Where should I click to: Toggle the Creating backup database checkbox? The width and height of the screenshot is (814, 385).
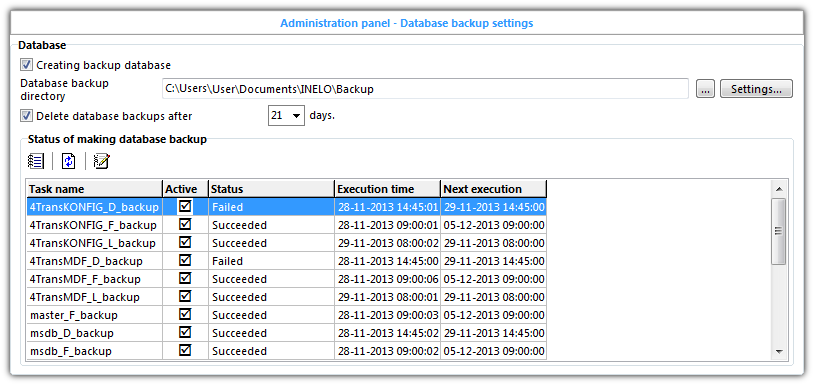26,65
